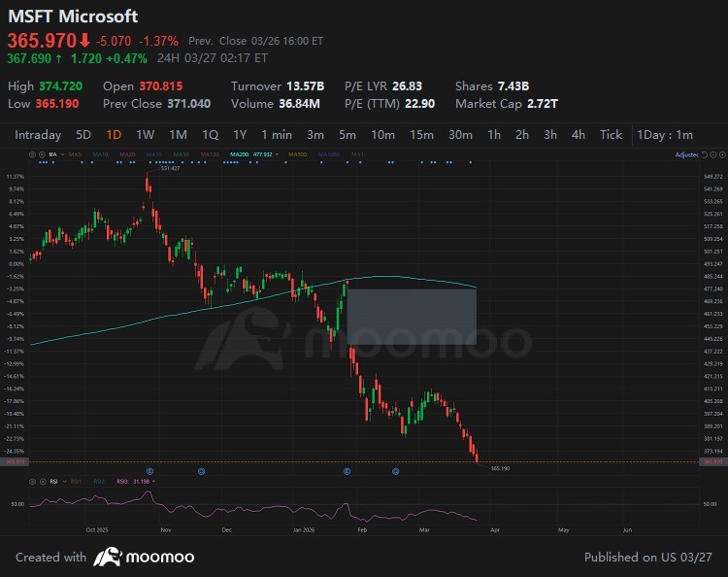This screenshot has width=728, height=577.
Task: Click the 551.427 peak price label
Action: (x=170, y=168)
